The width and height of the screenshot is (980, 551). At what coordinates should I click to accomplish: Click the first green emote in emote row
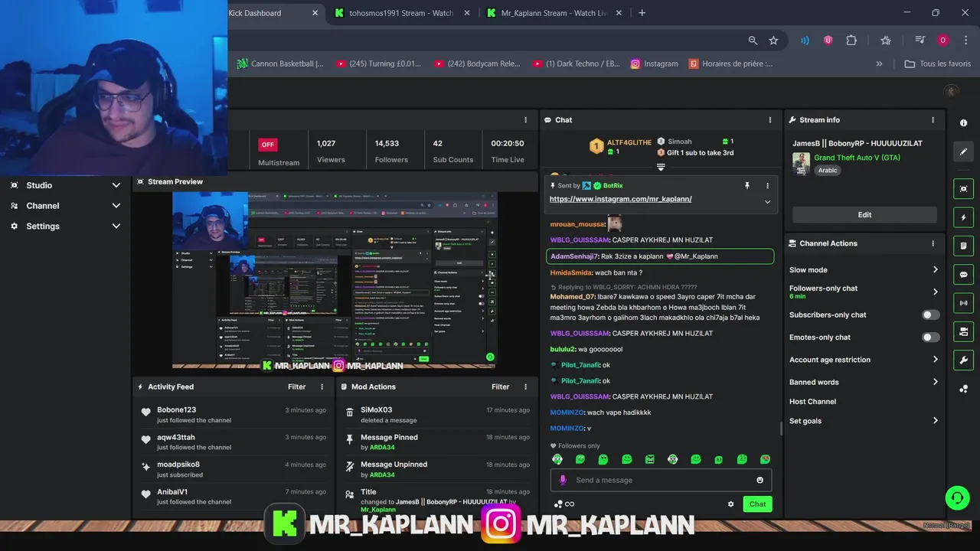coord(557,459)
